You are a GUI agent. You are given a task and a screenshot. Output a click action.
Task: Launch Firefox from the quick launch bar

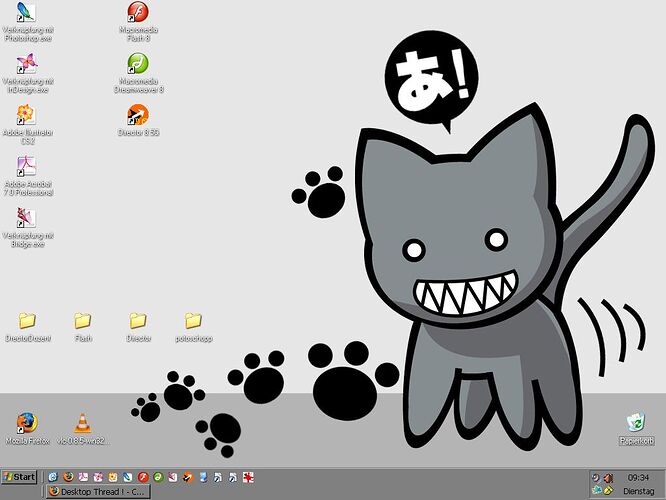click(x=68, y=477)
